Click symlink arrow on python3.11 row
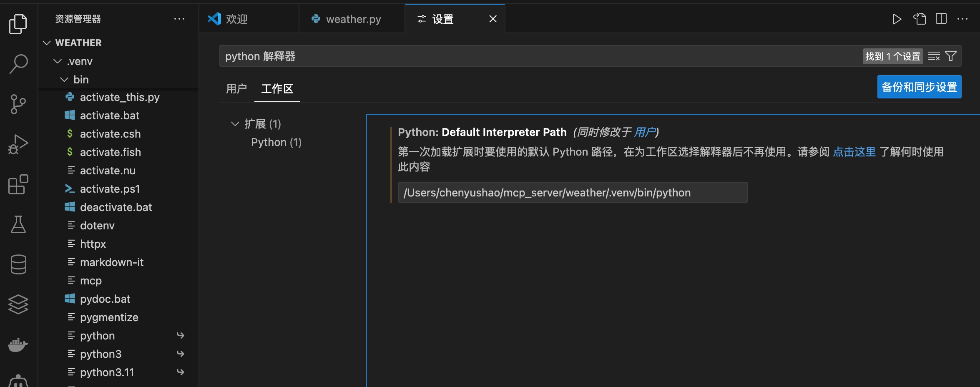The image size is (980, 387). tap(180, 372)
